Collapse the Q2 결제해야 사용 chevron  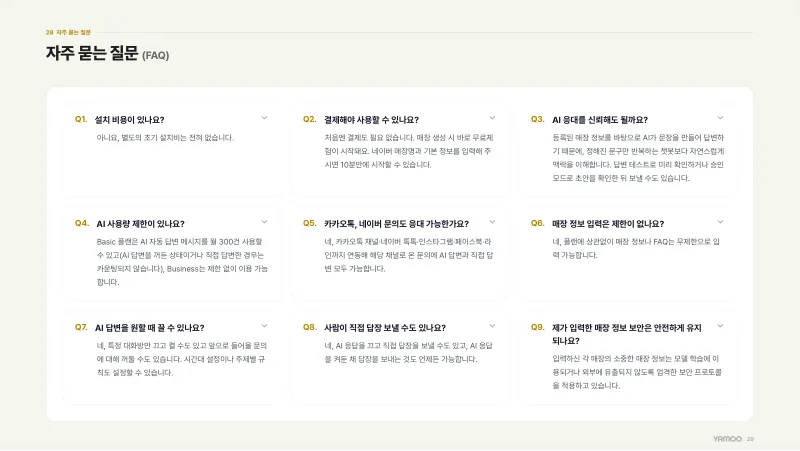[x=492, y=118]
